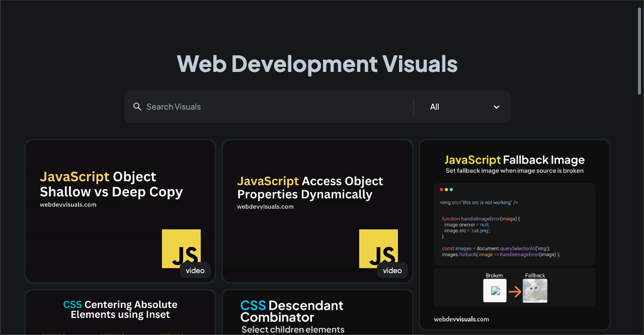Click the white cat fallback picture
The height and width of the screenshot is (335, 644).
click(x=535, y=291)
